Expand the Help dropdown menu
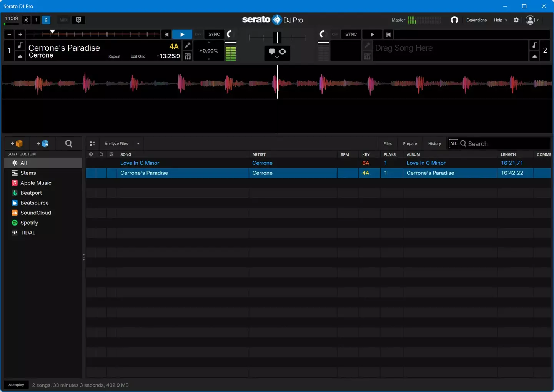554x392 pixels. [501, 20]
